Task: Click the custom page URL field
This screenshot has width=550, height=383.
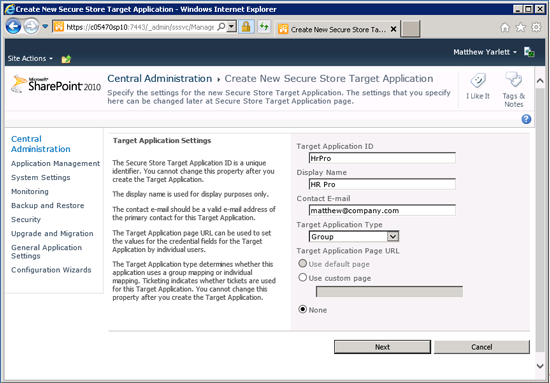Action: coord(389,291)
